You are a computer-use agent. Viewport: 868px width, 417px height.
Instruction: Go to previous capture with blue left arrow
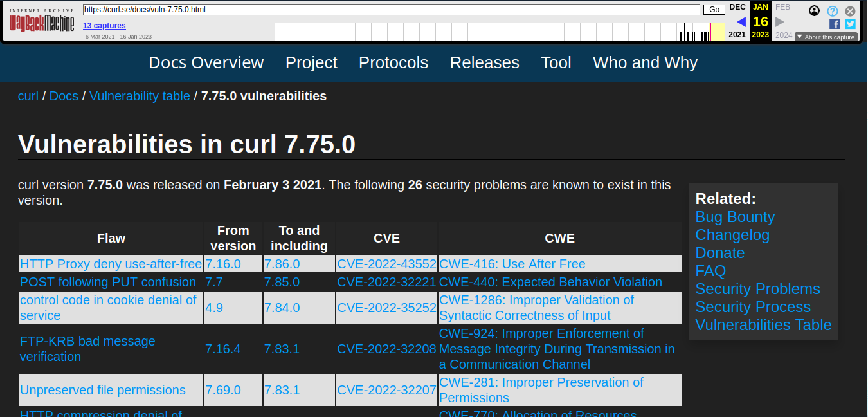click(x=741, y=22)
